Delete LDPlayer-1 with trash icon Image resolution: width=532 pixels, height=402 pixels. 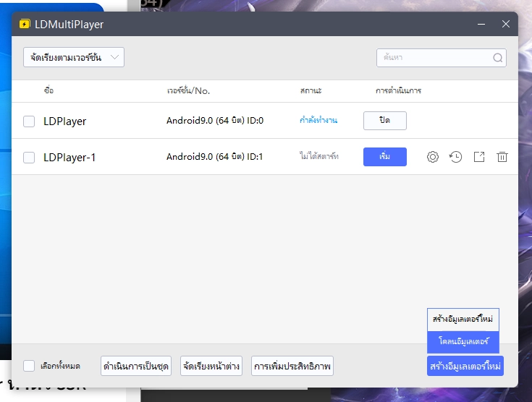point(502,157)
